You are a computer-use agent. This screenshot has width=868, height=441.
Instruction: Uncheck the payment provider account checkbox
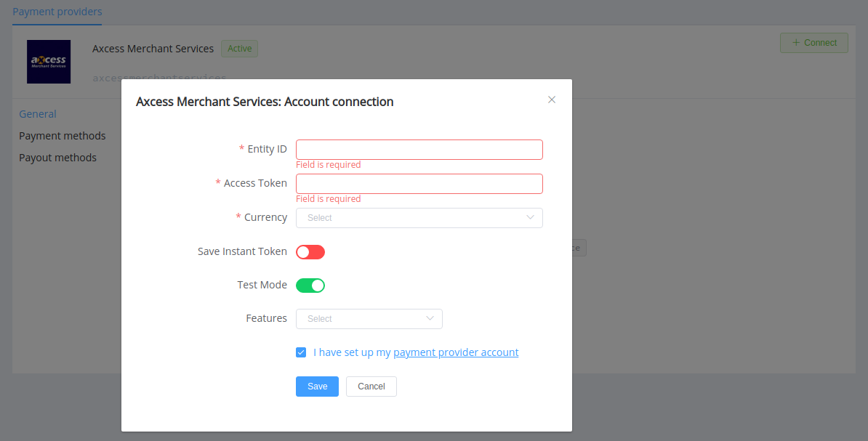pyautogui.click(x=301, y=352)
